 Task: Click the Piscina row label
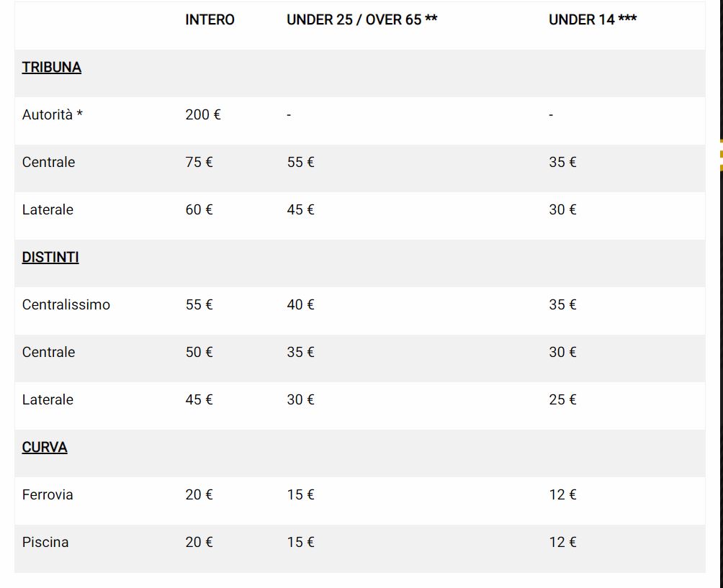pyautogui.click(x=45, y=542)
